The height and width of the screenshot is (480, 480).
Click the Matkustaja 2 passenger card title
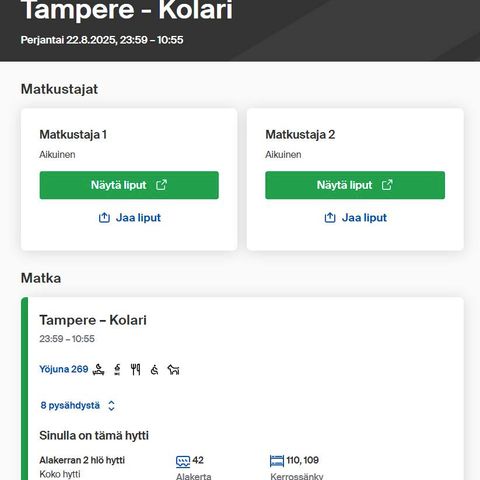pyautogui.click(x=300, y=135)
